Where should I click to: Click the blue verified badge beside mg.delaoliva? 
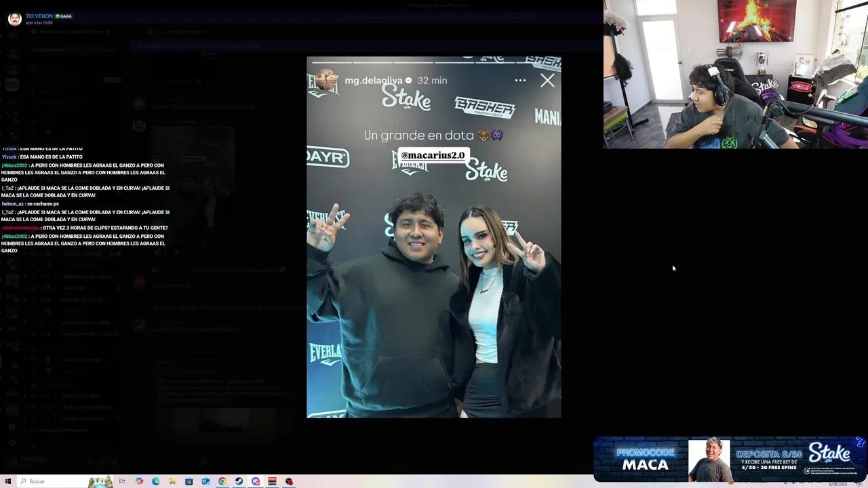pos(408,80)
